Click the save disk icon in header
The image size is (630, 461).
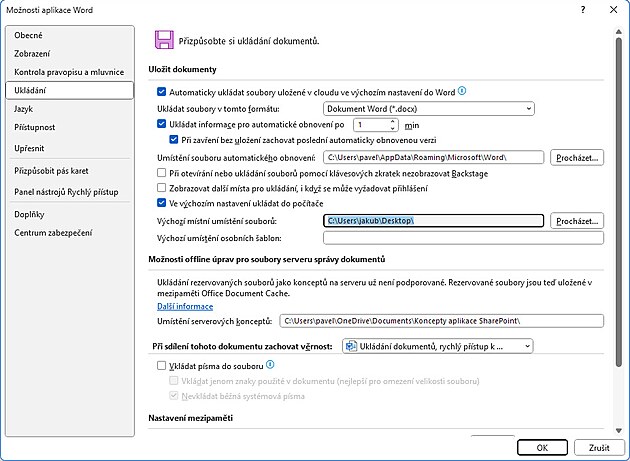click(163, 40)
